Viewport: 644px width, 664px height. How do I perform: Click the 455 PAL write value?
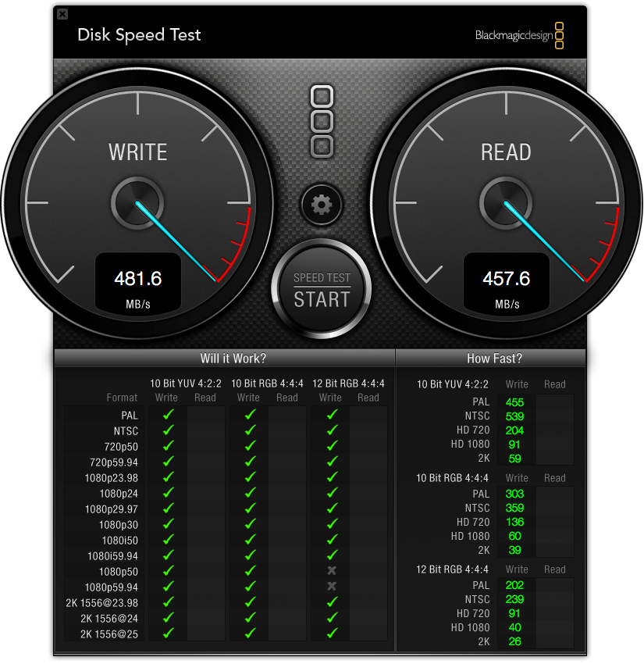point(514,403)
